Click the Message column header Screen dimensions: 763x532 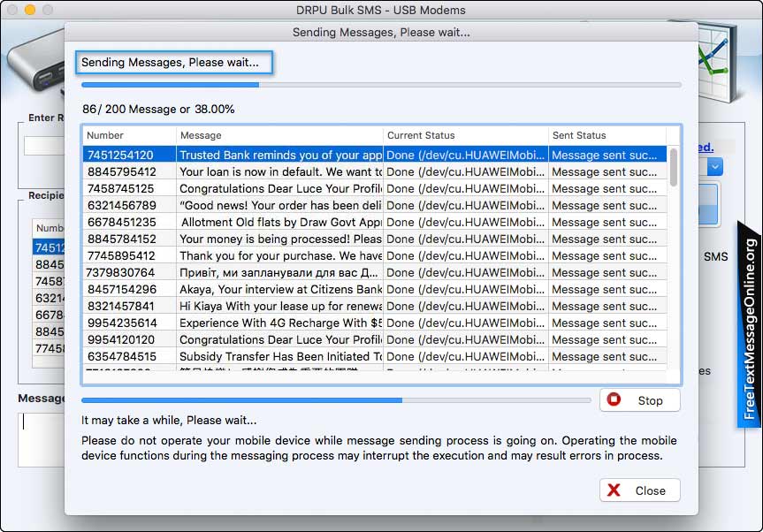pyautogui.click(x=279, y=135)
